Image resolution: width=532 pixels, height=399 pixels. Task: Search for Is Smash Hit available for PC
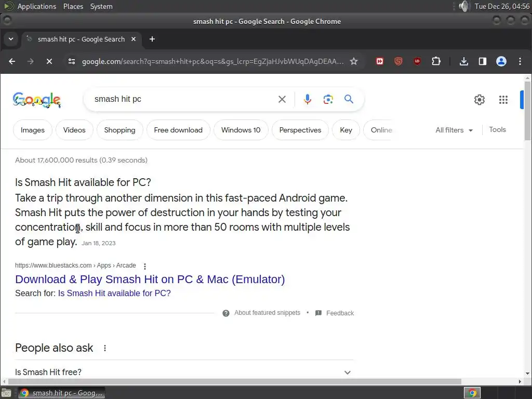point(114,294)
